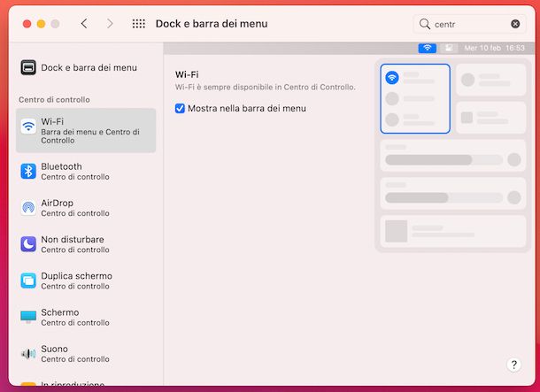
Task: Click the 'Wi-Fi' heading in right pane
Action: coord(187,74)
